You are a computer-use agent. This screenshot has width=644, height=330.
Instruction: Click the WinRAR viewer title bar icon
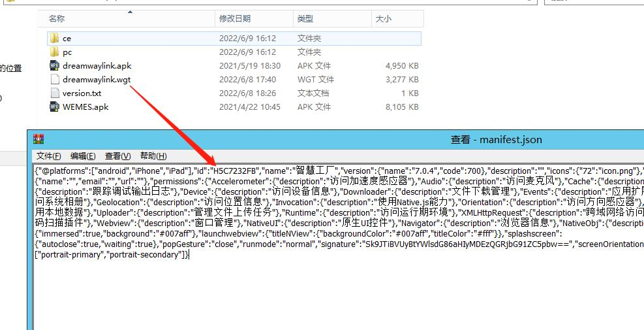[39, 140]
